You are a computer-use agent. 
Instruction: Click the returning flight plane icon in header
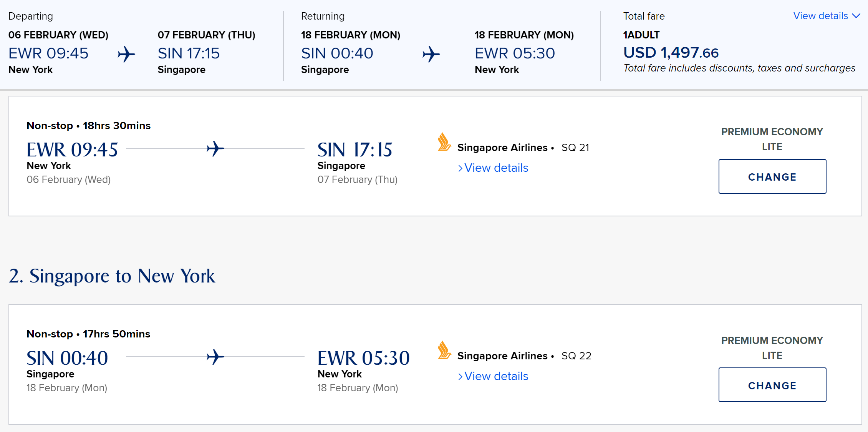pyautogui.click(x=431, y=54)
